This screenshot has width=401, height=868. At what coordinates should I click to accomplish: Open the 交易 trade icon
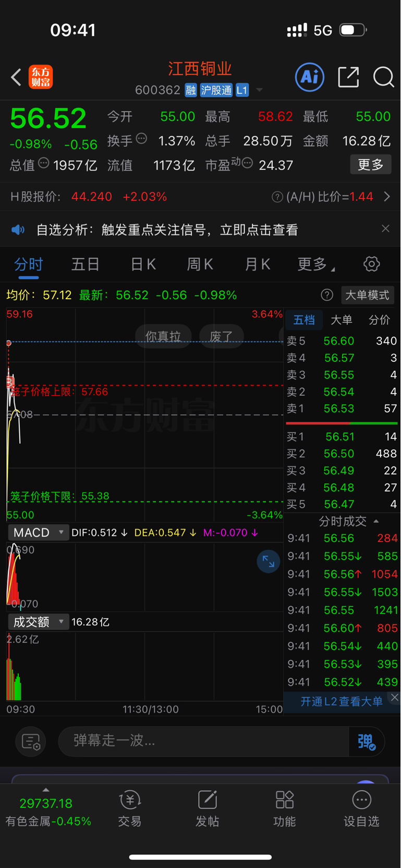click(x=130, y=809)
